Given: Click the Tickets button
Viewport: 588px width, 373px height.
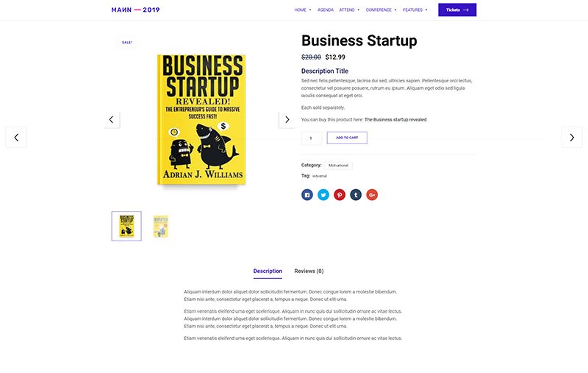Looking at the screenshot, I should click(457, 10).
